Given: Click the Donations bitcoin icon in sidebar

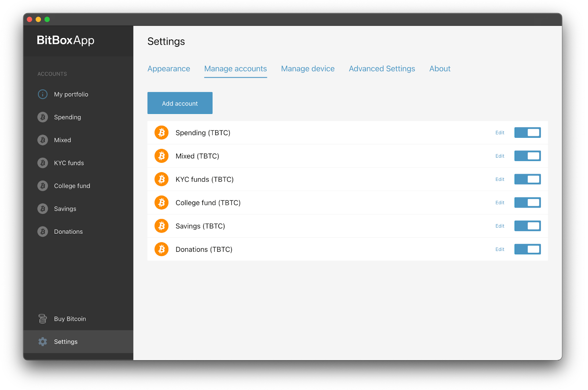Looking at the screenshot, I should (43, 232).
